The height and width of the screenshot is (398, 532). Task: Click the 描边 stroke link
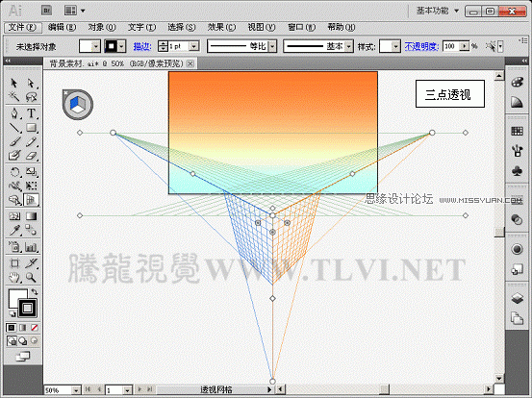(x=142, y=46)
